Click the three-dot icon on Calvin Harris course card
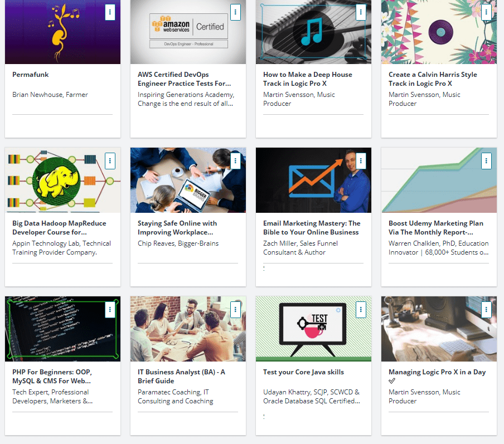This screenshot has height=444, width=504. 486,12
